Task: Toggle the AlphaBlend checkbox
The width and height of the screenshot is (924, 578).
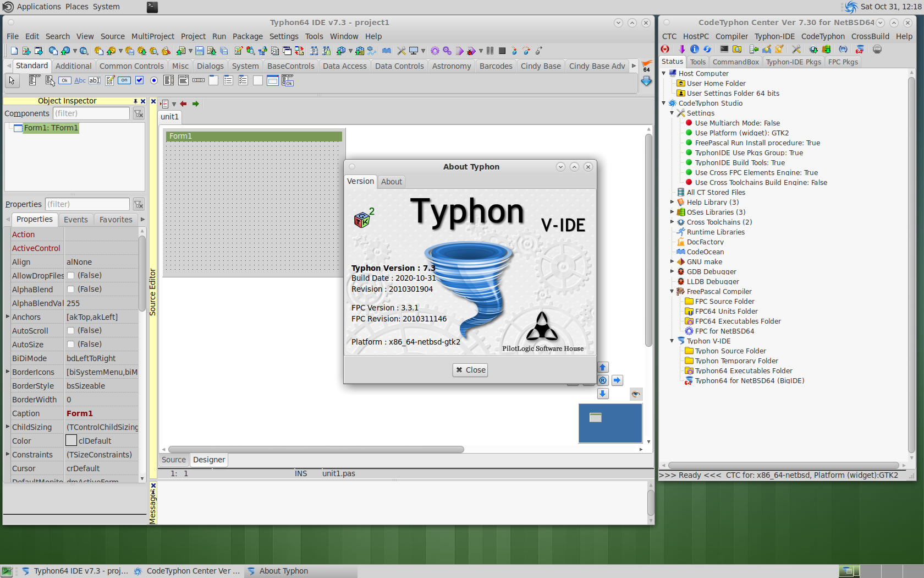Action: coord(70,289)
